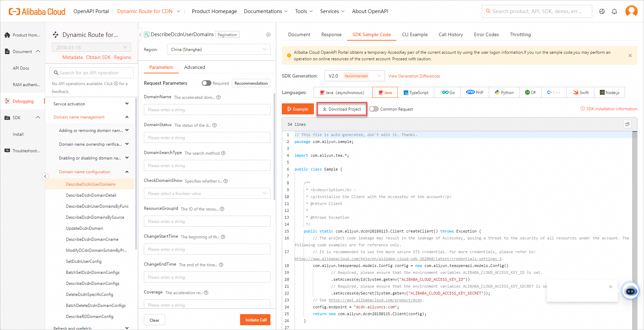
Task: Show help for DomainSearchType parameter
Action: pyautogui.click(x=223, y=153)
